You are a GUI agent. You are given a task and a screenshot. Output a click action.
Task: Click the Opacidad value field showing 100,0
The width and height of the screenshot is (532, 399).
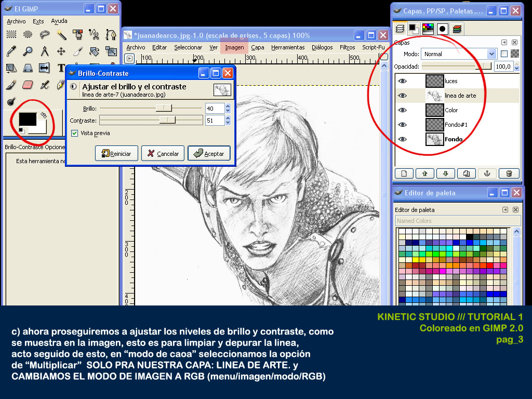[503, 66]
